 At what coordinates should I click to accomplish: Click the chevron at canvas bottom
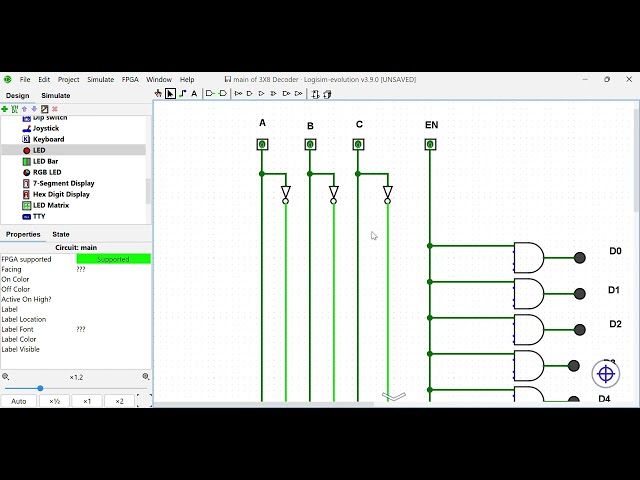394,396
